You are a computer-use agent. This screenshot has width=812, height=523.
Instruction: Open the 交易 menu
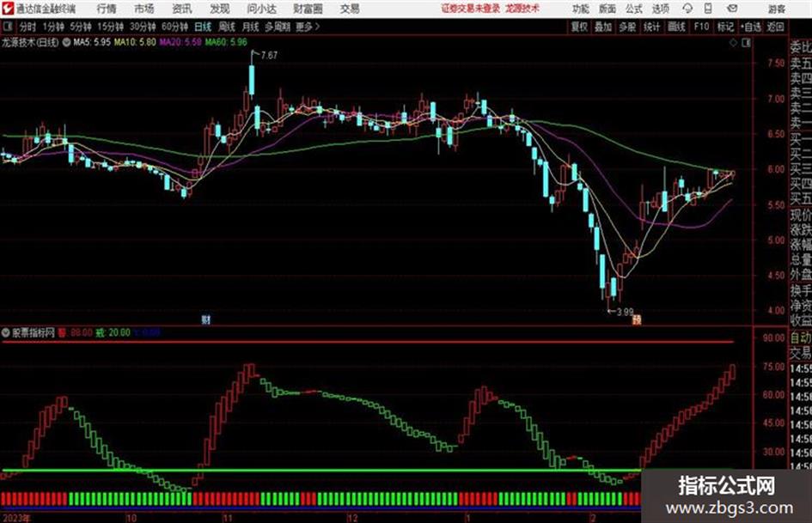tap(350, 9)
